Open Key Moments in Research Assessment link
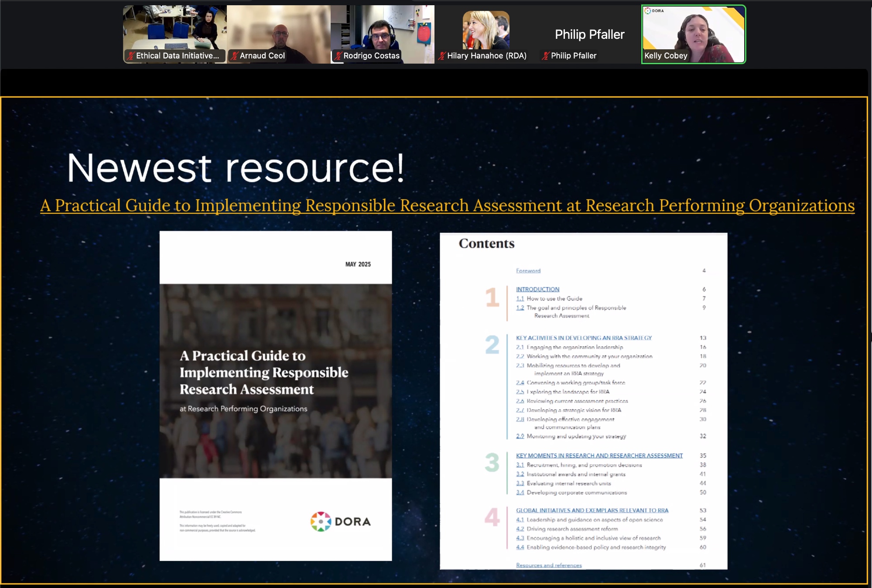The image size is (872, 588). [x=599, y=455]
